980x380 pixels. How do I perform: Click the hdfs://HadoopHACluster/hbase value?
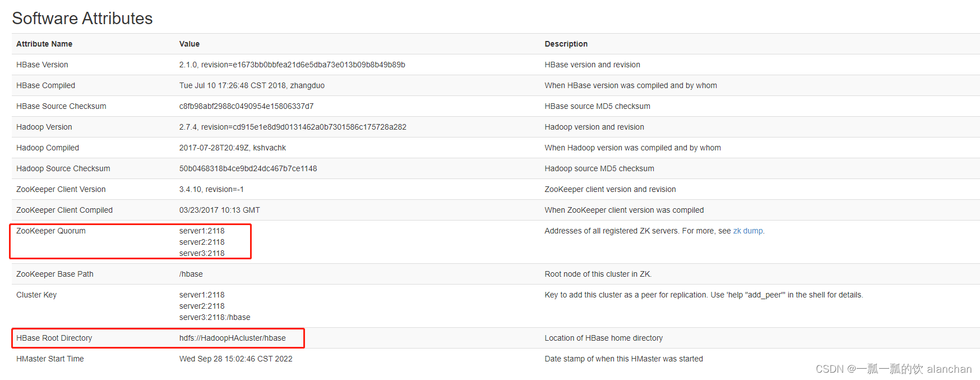coord(232,338)
